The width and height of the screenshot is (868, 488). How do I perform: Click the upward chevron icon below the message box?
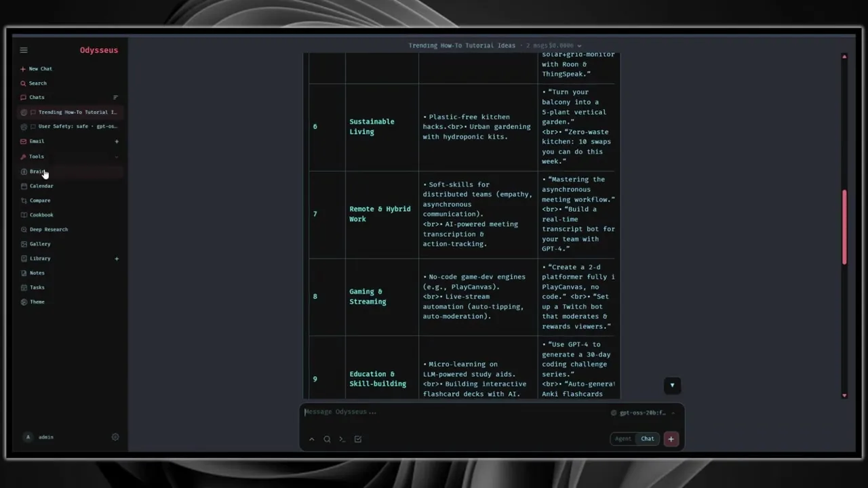(x=311, y=439)
